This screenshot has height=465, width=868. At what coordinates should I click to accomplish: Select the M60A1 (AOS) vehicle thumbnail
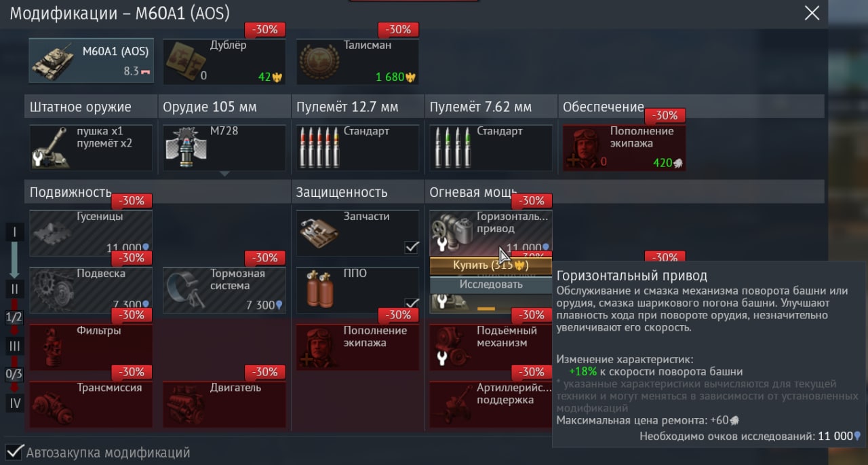(91, 61)
